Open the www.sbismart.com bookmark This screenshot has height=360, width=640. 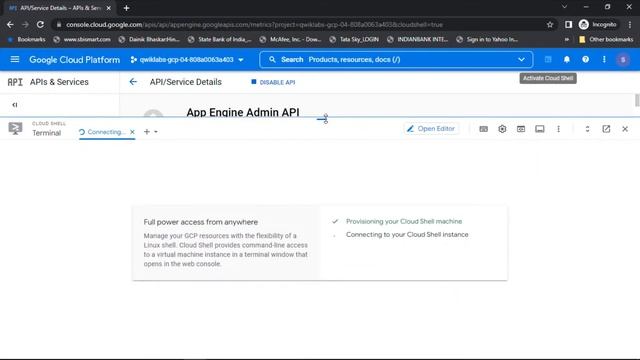coord(82,39)
